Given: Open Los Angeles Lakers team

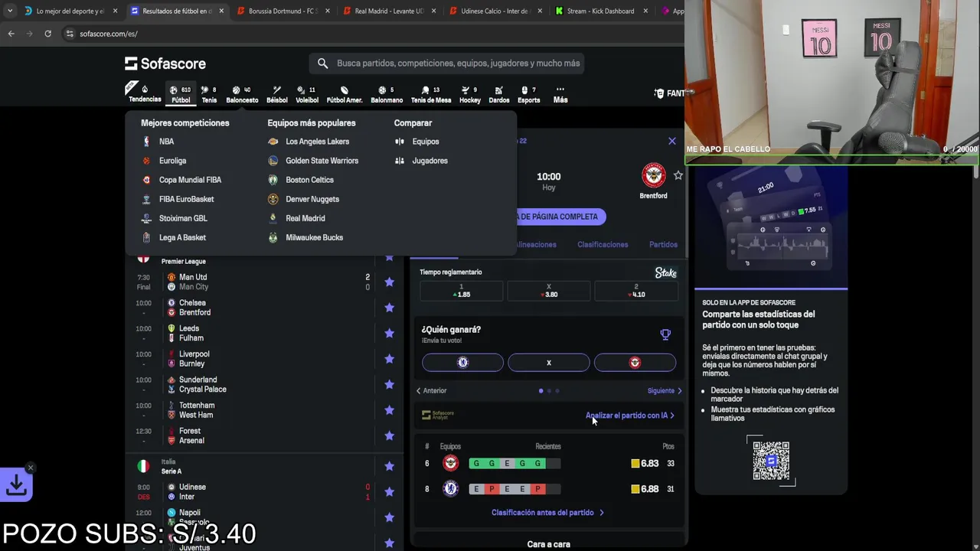Looking at the screenshot, I should 317,142.
